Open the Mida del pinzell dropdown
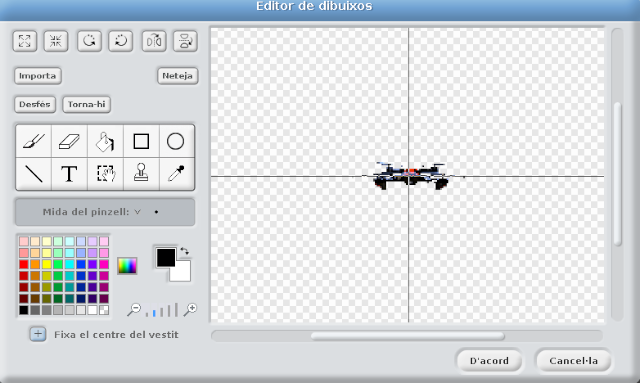Image resolution: width=640 pixels, height=383 pixels. point(105,212)
